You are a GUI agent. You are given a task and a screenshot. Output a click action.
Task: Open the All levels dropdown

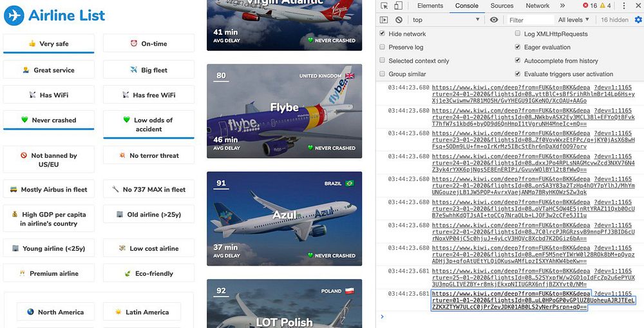tap(573, 20)
